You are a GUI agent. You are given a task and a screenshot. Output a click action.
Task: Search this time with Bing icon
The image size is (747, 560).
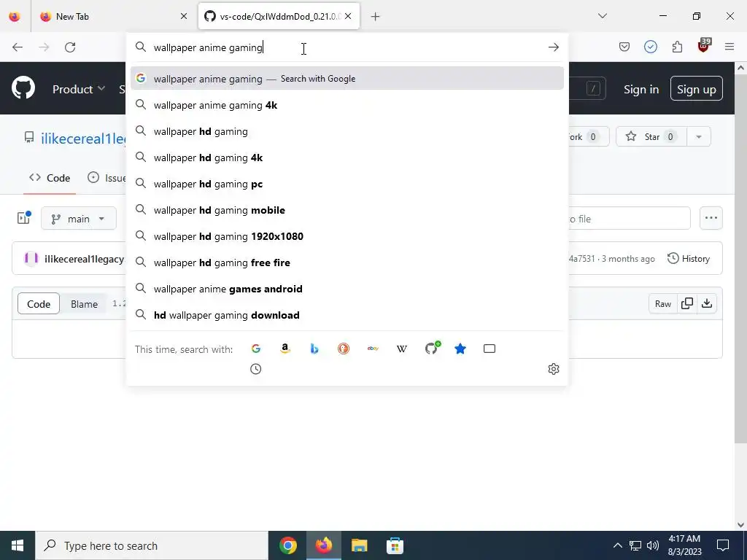point(314,349)
